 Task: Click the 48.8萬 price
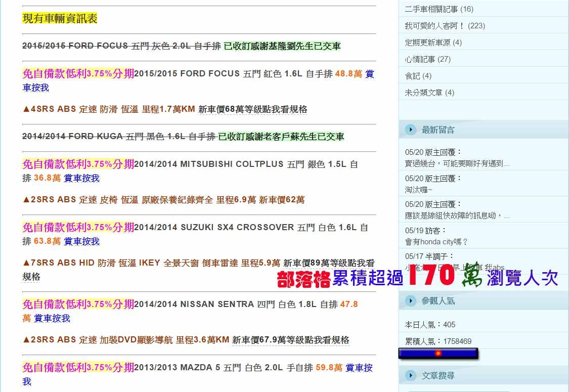click(x=348, y=74)
